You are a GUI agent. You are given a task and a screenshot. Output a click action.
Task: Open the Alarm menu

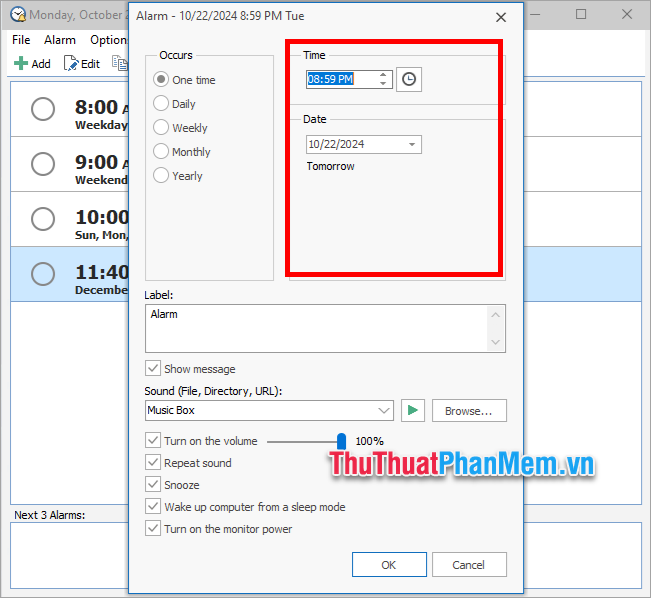click(x=60, y=40)
